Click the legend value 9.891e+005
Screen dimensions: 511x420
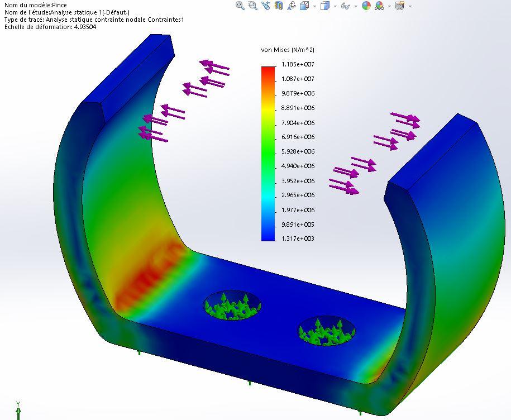[298, 225]
